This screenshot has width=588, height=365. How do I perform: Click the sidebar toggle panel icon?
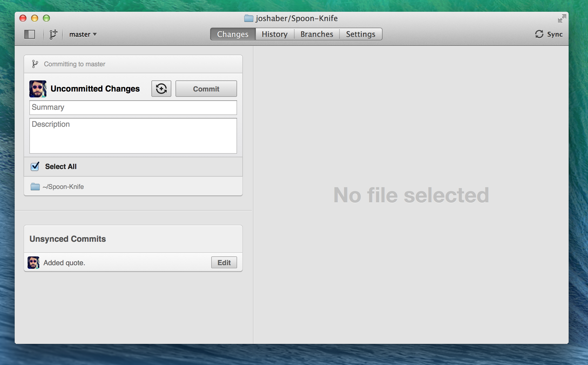pos(29,35)
